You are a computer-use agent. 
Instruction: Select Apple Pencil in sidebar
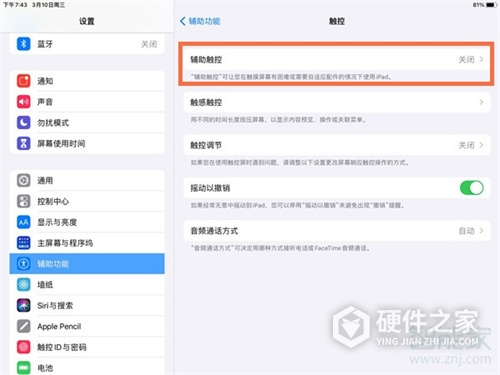pos(87,326)
